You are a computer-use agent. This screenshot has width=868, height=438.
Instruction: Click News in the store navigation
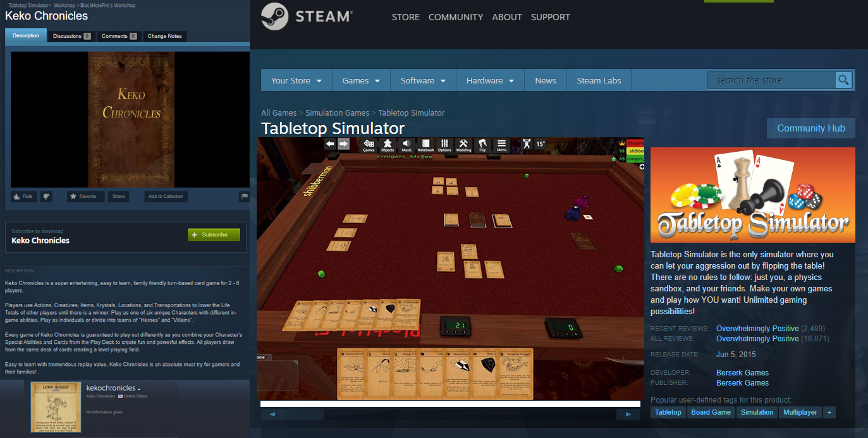tap(546, 80)
